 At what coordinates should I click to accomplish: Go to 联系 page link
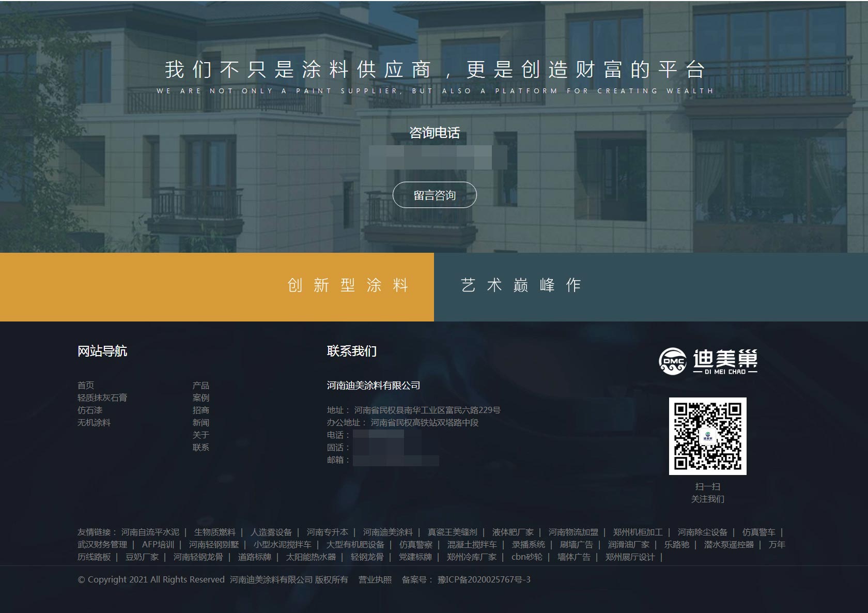point(201,447)
